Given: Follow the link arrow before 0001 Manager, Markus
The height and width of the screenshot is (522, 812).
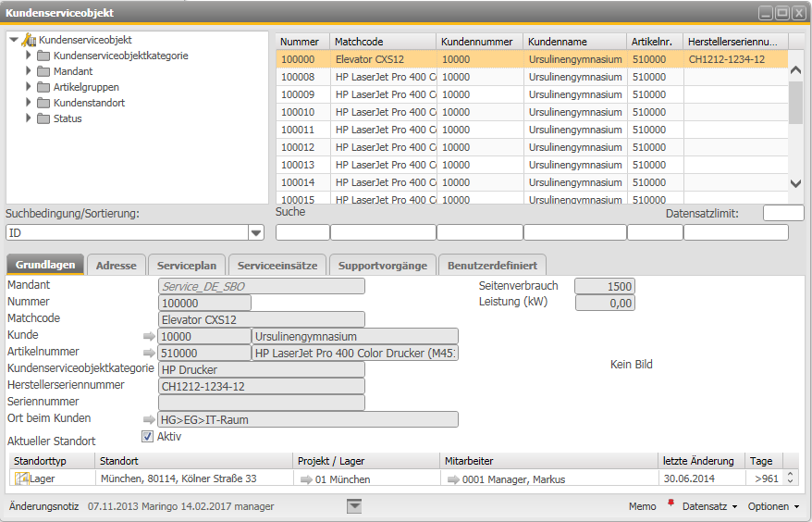Looking at the screenshot, I should pos(453,479).
